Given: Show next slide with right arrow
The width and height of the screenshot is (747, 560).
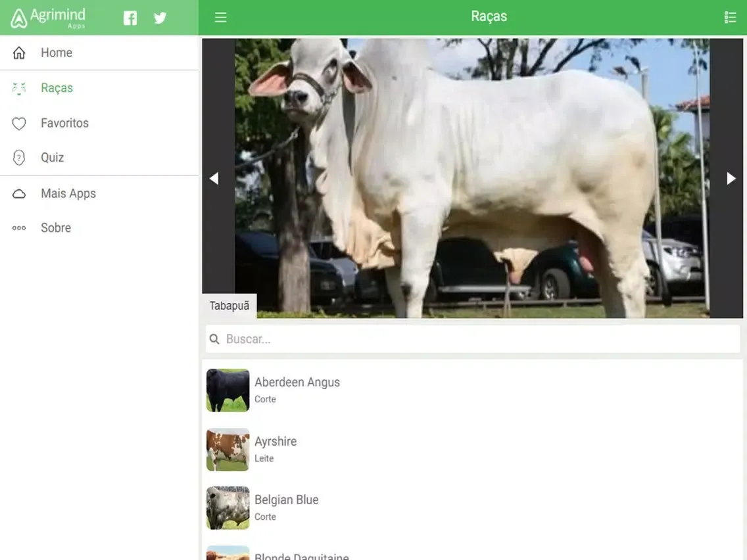Looking at the screenshot, I should pyautogui.click(x=731, y=179).
